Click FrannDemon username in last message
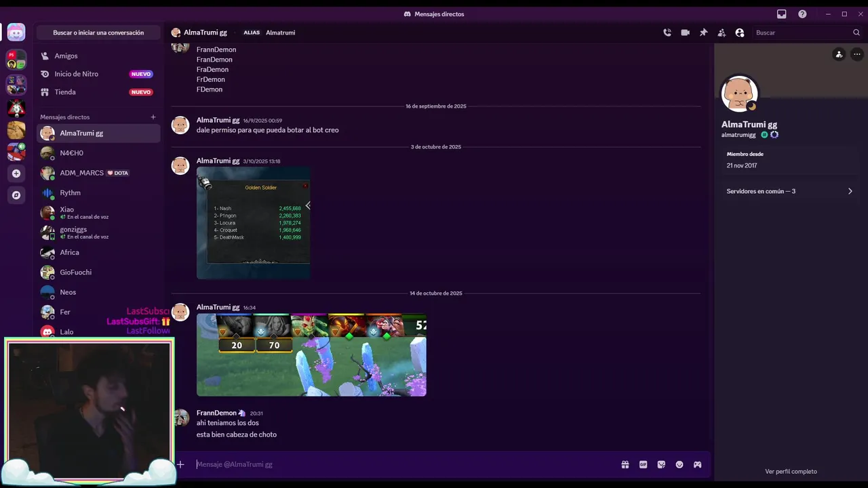 click(x=216, y=413)
